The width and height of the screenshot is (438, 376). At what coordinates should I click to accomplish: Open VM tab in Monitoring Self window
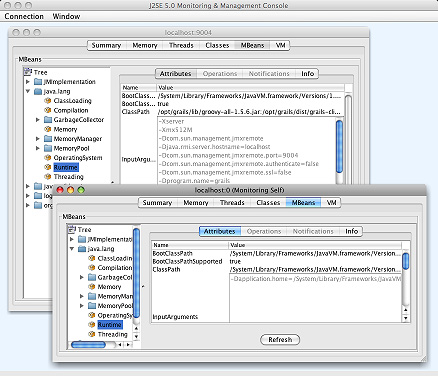click(331, 203)
